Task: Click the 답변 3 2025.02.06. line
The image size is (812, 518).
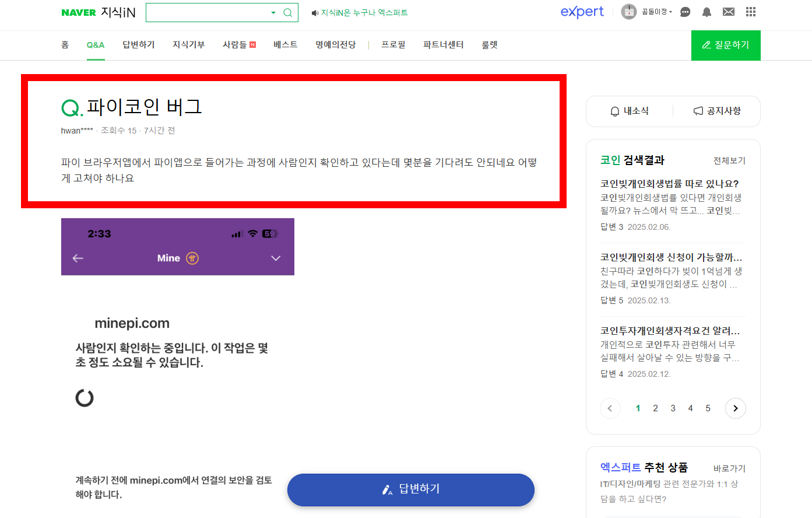Action: pos(635,227)
